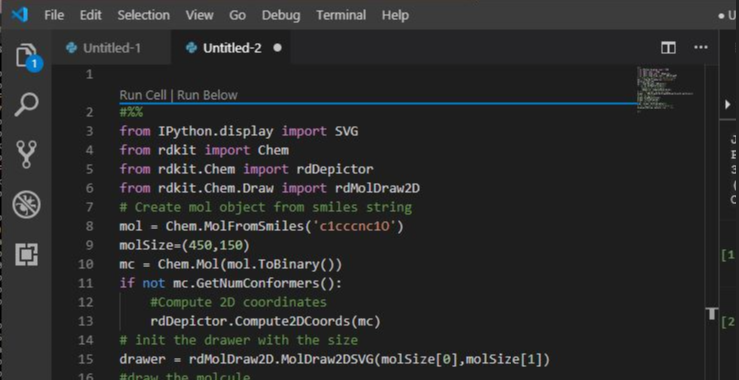Open the Terminal menu
This screenshot has height=380, width=739.
coord(341,15)
